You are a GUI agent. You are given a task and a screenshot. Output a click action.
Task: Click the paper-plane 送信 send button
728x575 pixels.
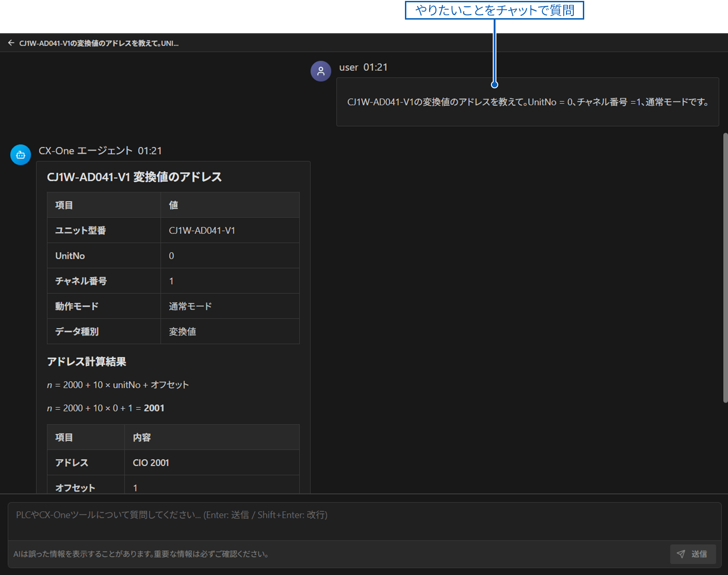click(693, 554)
